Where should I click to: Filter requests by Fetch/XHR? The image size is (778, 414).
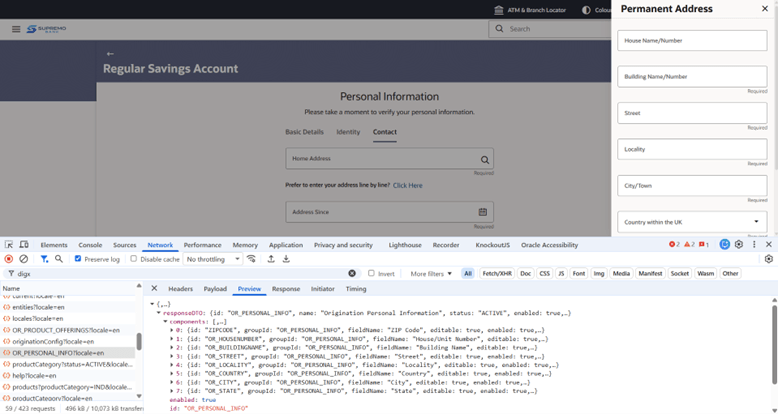(x=497, y=274)
